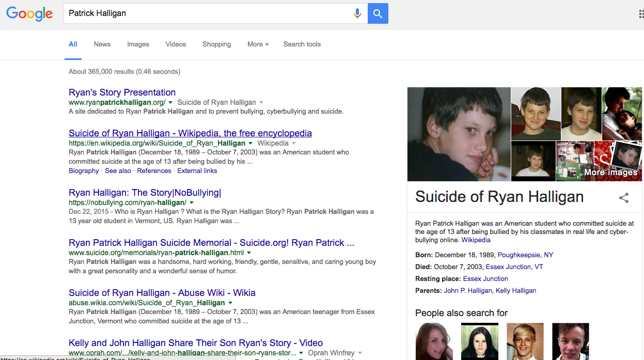Image resolution: width=644 pixels, height=360 pixels.
Task: Click the Kelly Halligan parent link
Action: [x=515, y=290]
